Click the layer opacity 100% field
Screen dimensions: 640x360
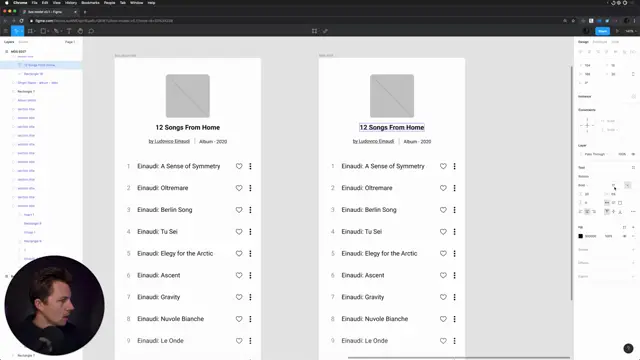pyautogui.click(x=622, y=154)
